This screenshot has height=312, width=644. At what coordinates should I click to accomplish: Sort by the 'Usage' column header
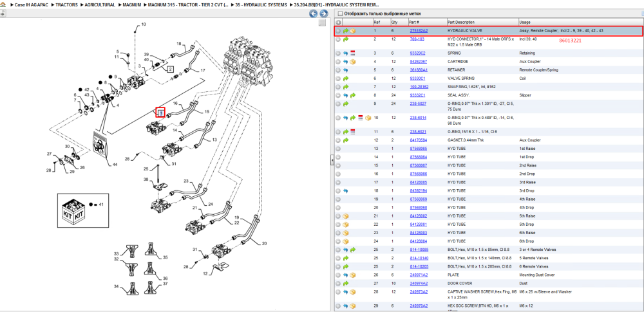click(x=525, y=22)
